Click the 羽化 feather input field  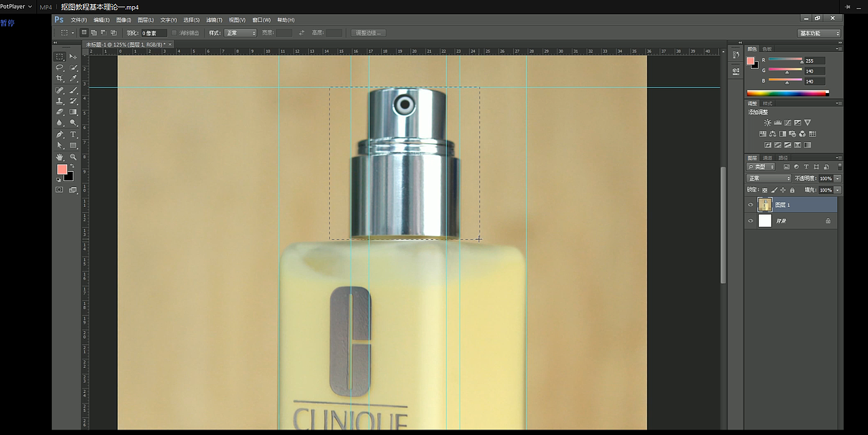[154, 33]
